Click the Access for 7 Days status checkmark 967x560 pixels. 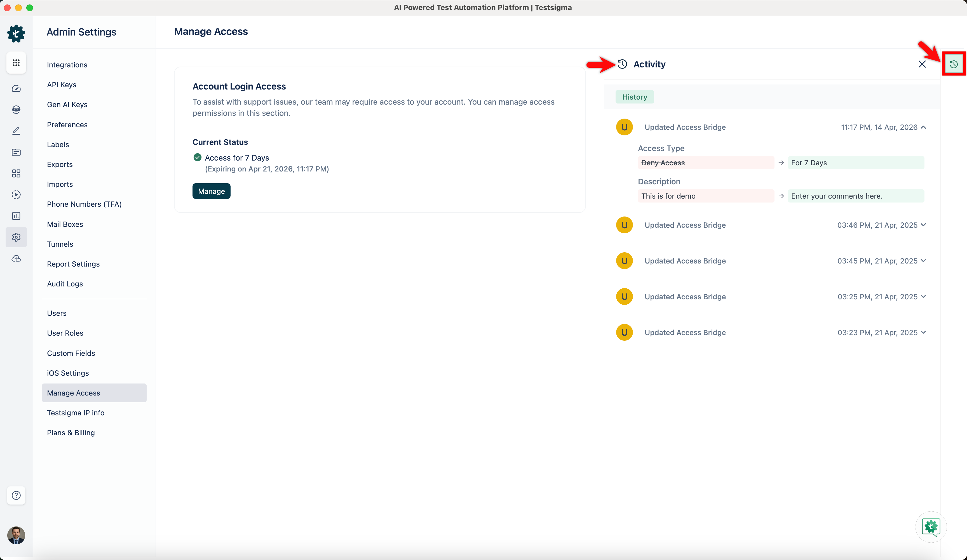click(197, 157)
